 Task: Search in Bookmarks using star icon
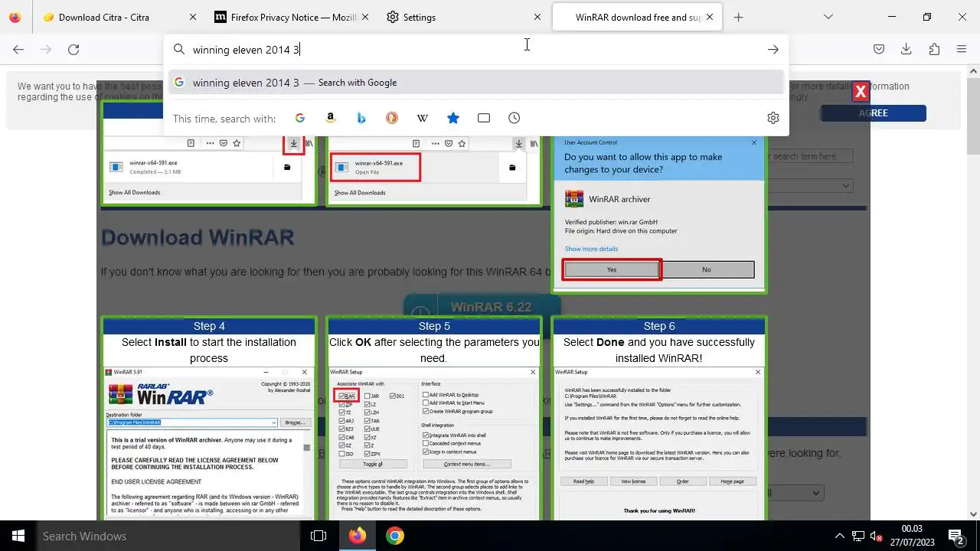[x=453, y=118]
